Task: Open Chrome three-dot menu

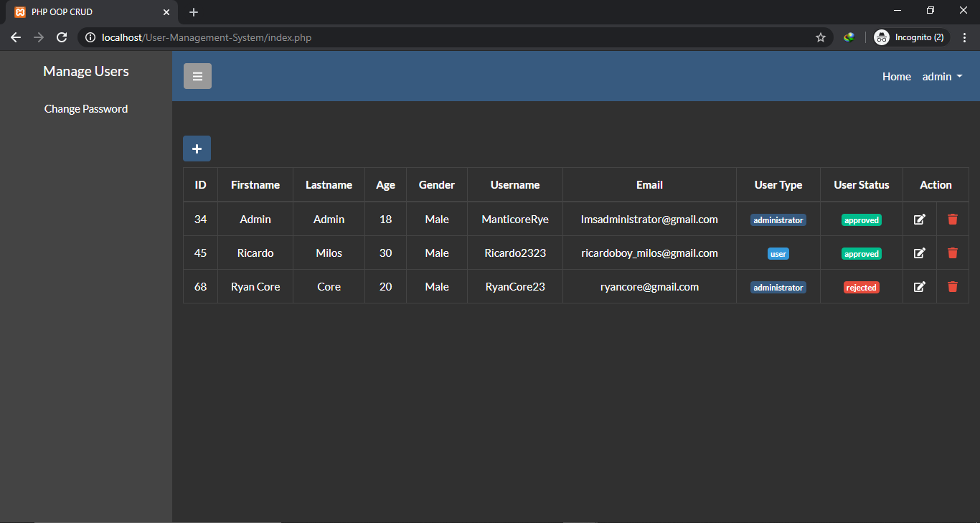Action: click(964, 37)
